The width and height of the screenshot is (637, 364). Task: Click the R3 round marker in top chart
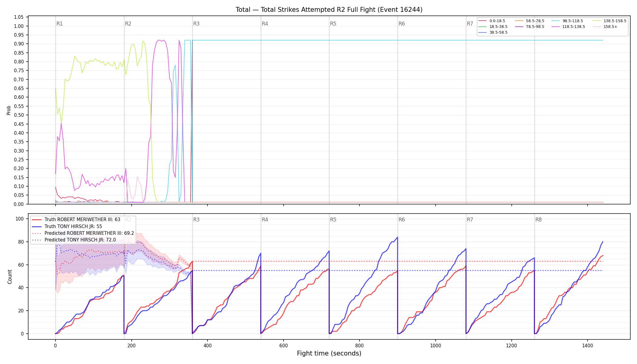click(x=197, y=24)
